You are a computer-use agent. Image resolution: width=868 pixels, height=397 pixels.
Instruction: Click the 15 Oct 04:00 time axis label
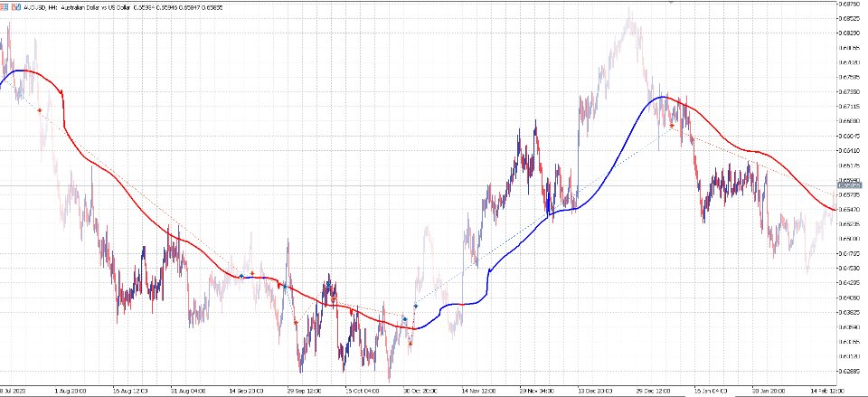point(361,391)
